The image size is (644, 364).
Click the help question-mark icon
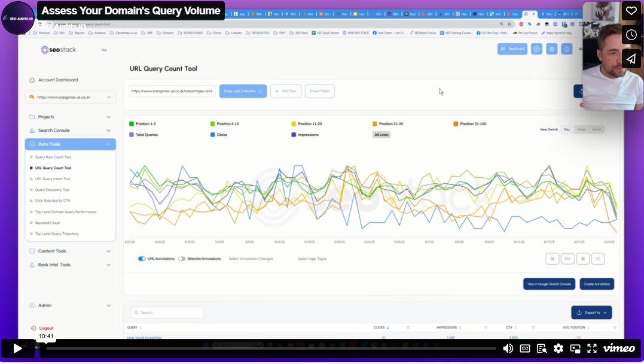click(536, 48)
